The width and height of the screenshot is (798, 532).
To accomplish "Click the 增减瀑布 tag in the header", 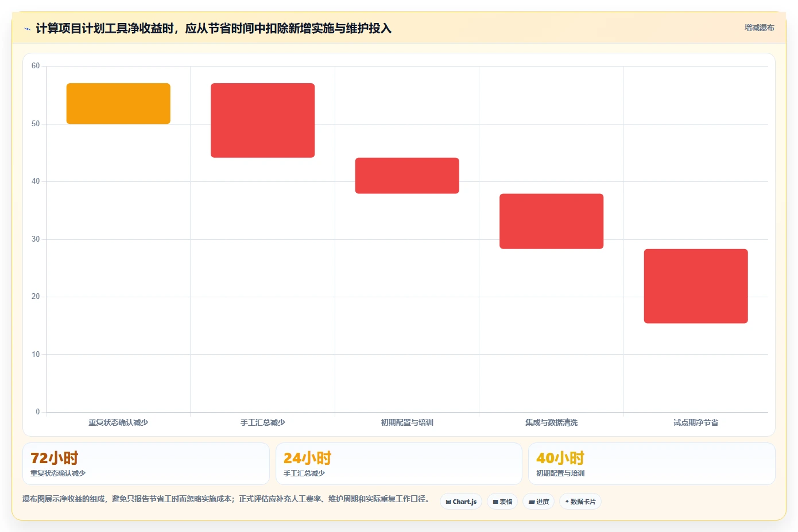I will click(x=759, y=28).
